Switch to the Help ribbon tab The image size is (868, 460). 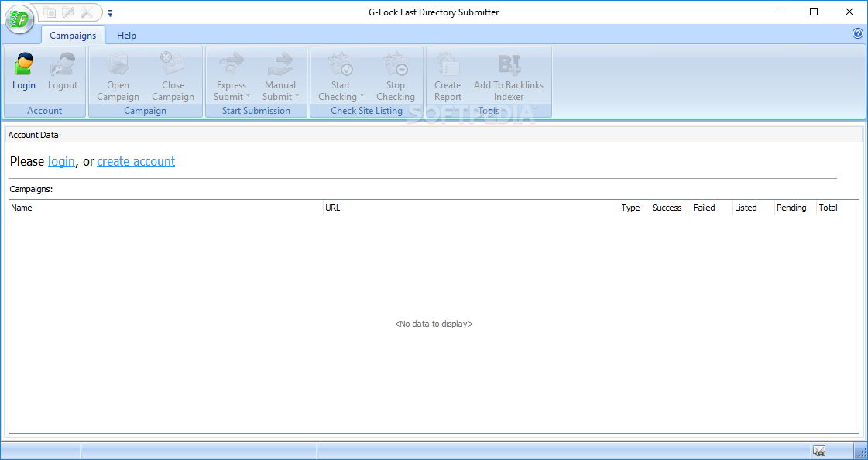(x=126, y=36)
